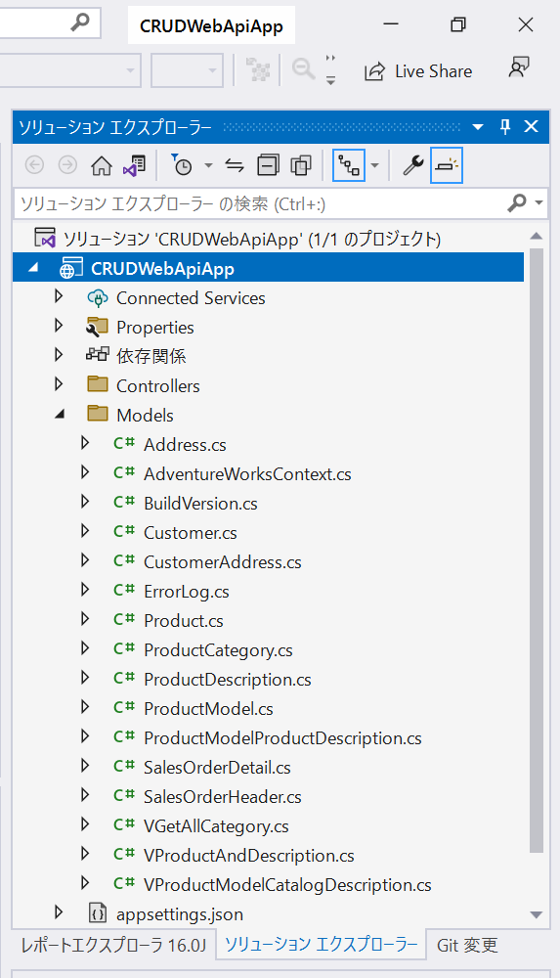Screen dimensions: 560x978
Task: Open pending changes filter clock icon
Action: point(182,165)
